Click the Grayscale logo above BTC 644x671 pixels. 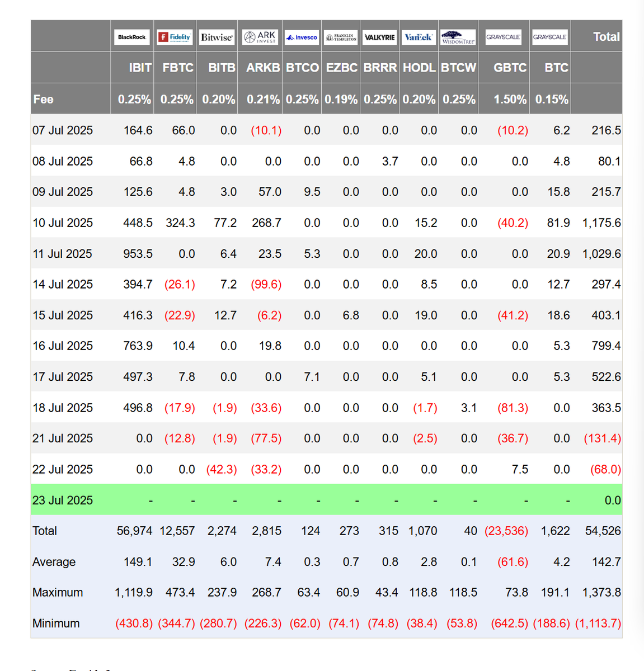point(549,37)
